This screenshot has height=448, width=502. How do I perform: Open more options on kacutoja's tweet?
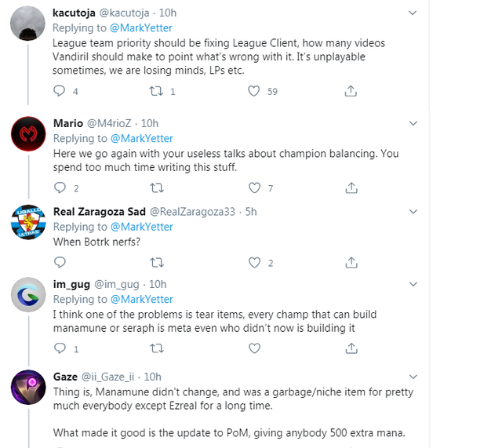tap(413, 13)
